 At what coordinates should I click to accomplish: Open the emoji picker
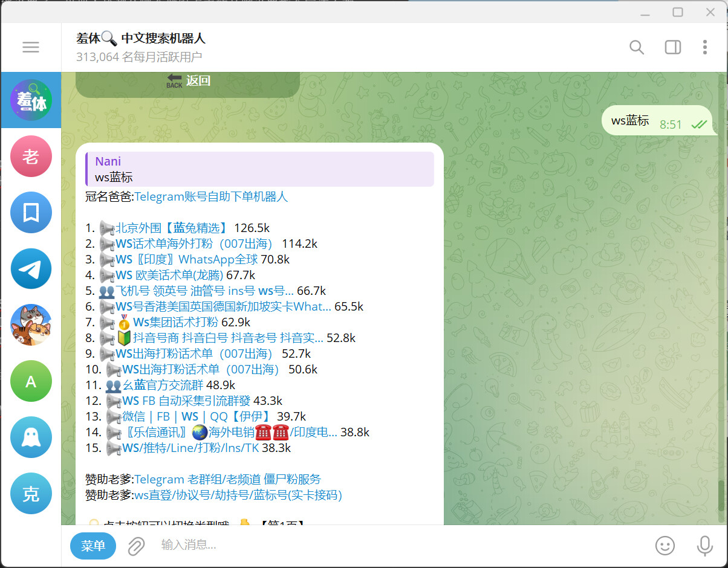pos(665,546)
